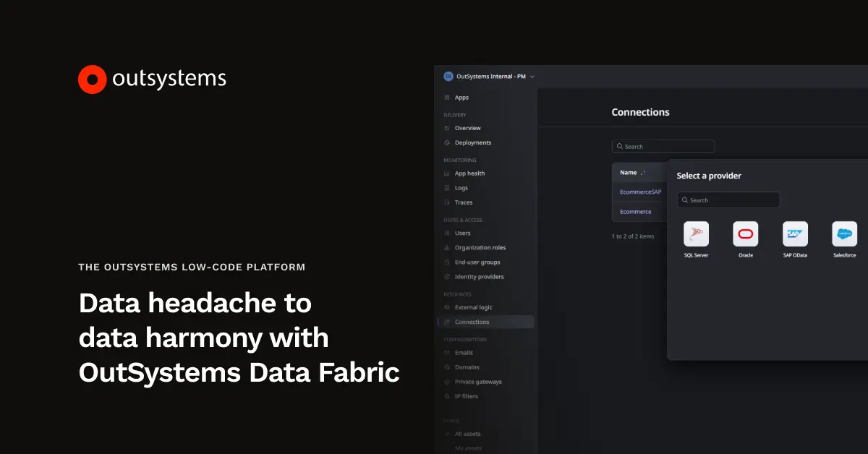
Task: Select the SQL Server provider icon
Action: (x=696, y=235)
